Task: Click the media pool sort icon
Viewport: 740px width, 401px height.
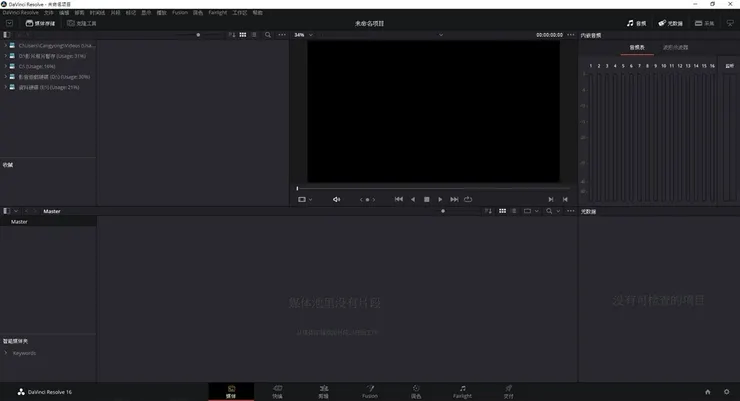Action: pyautogui.click(x=488, y=211)
